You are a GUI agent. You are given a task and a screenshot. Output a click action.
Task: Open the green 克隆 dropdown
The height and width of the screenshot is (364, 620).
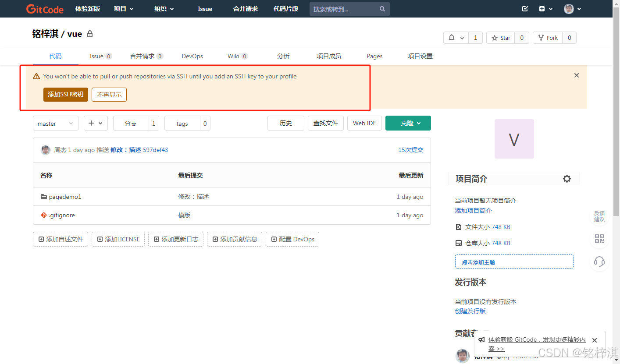point(408,123)
